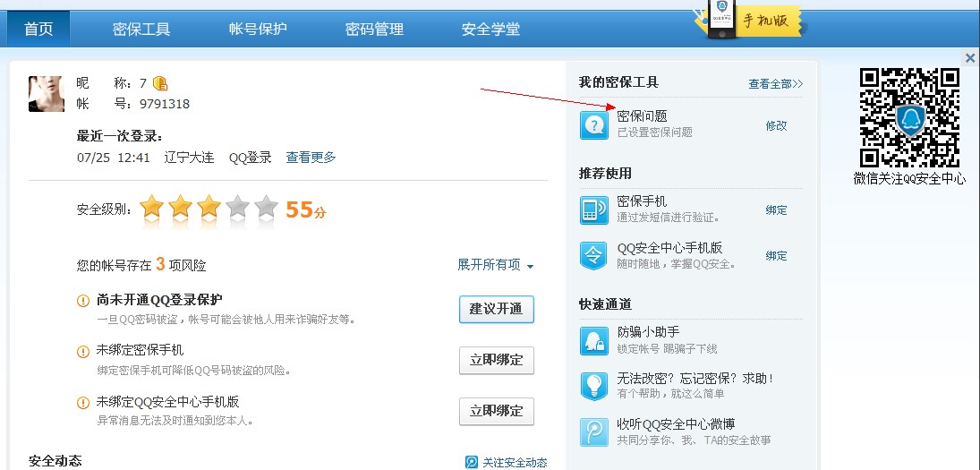Click the 尚未开通QQ登录保护 risk title
Image resolution: width=980 pixels, height=470 pixels.
(159, 300)
